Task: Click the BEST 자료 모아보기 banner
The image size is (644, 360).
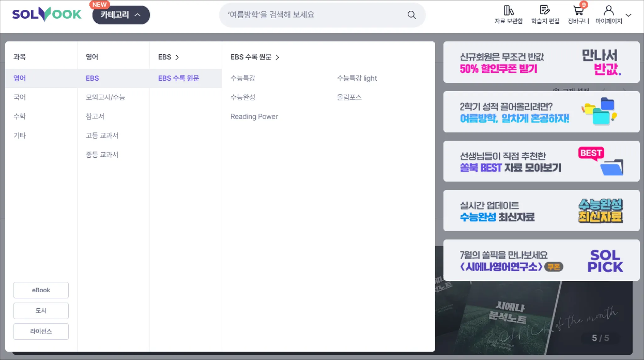Action: (x=541, y=161)
